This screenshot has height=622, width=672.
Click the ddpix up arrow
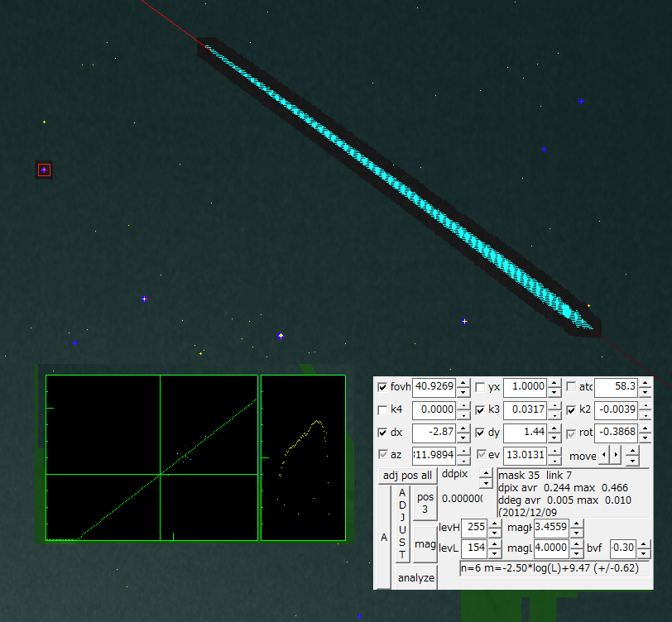485,471
